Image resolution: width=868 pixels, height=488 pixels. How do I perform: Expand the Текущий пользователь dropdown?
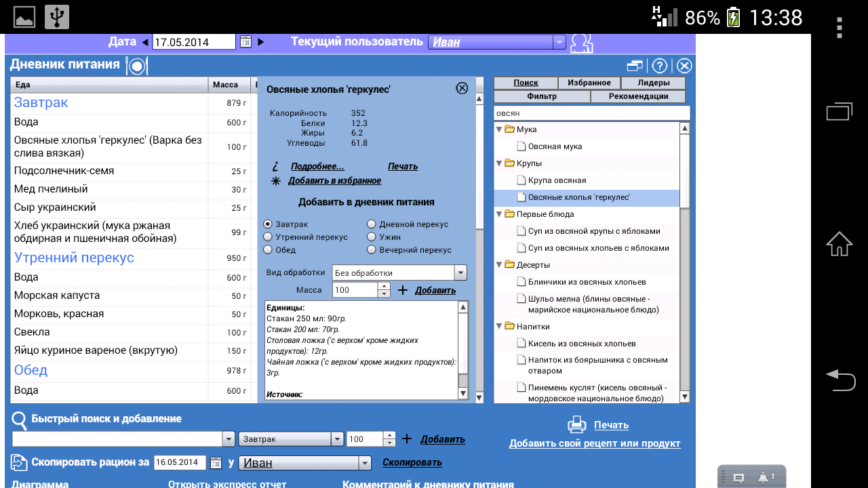(559, 42)
